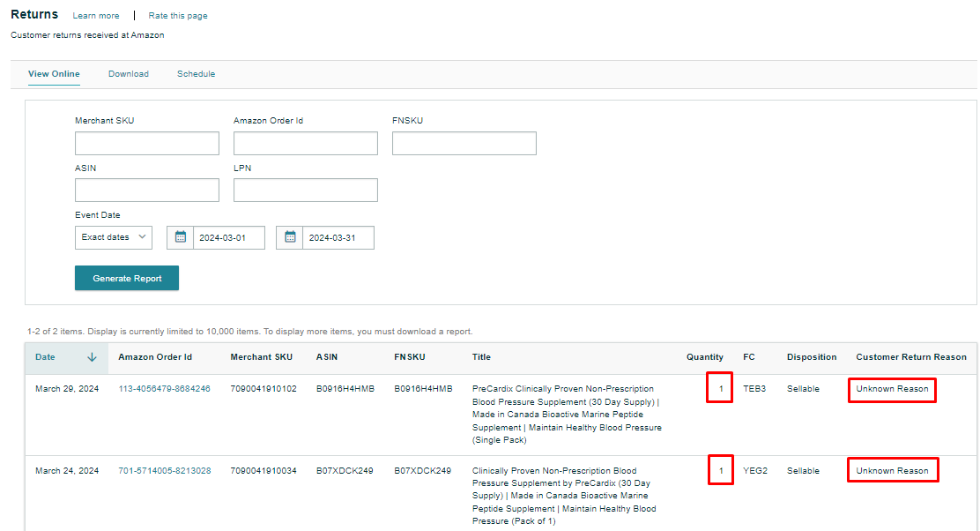Select Unknown Reason in March 29 row
980x531 pixels.
(x=892, y=389)
